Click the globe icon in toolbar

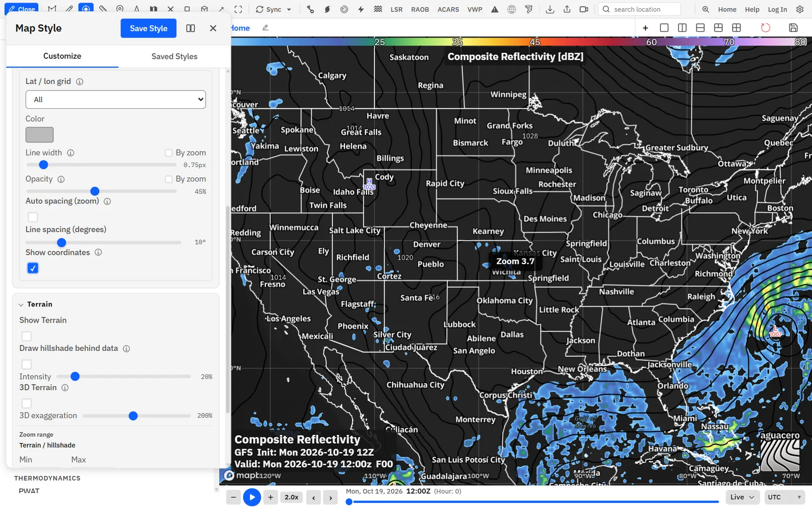coord(512,9)
